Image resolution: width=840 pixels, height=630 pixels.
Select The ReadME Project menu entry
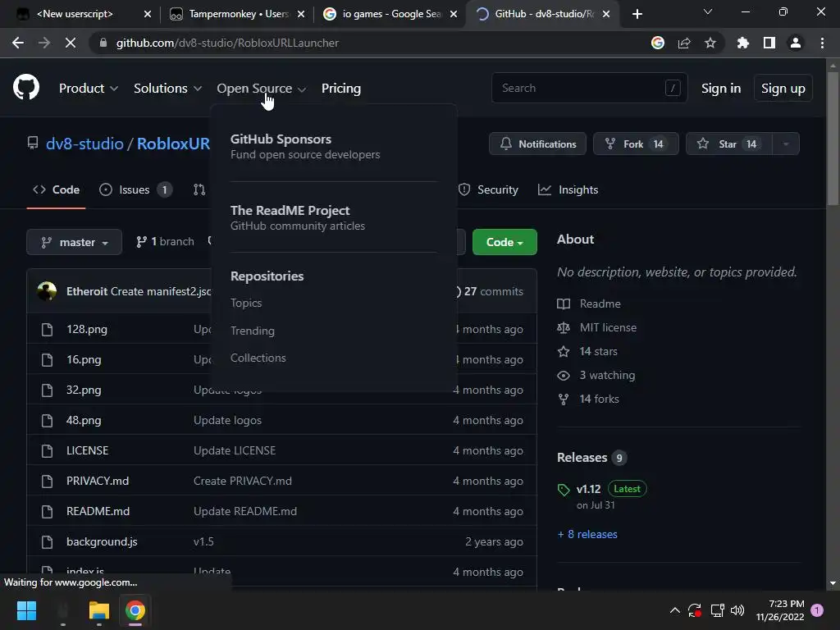pyautogui.click(x=297, y=217)
